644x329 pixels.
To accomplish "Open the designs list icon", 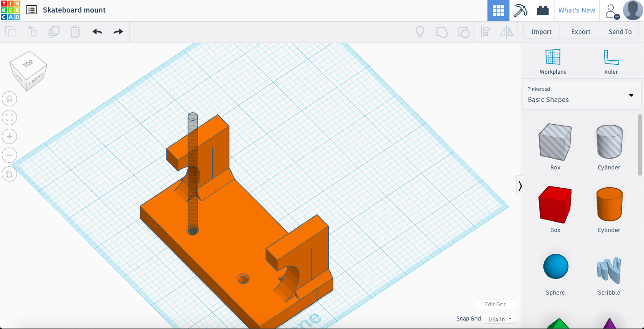I will coord(31,10).
